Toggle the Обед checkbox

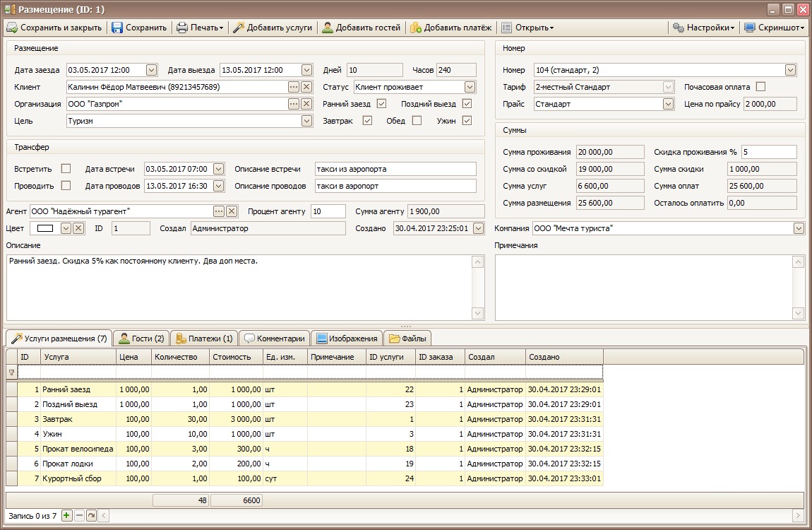[417, 121]
